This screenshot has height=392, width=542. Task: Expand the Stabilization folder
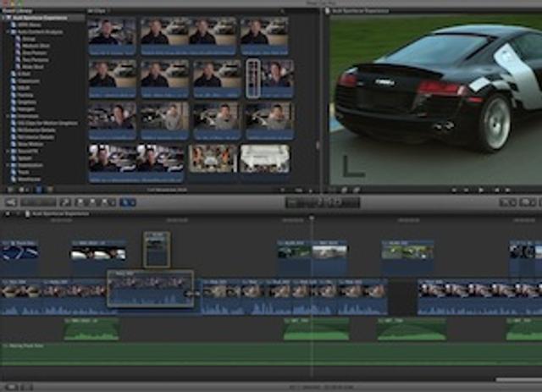(x=8, y=165)
